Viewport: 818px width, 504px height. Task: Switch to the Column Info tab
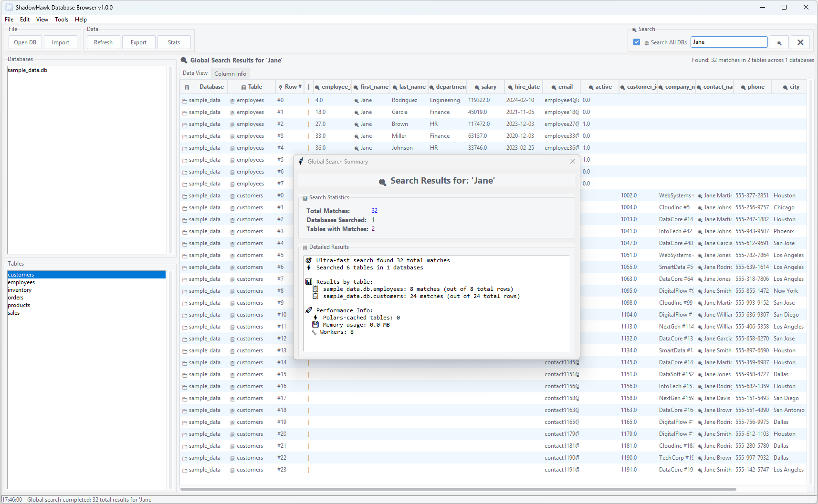[230, 73]
